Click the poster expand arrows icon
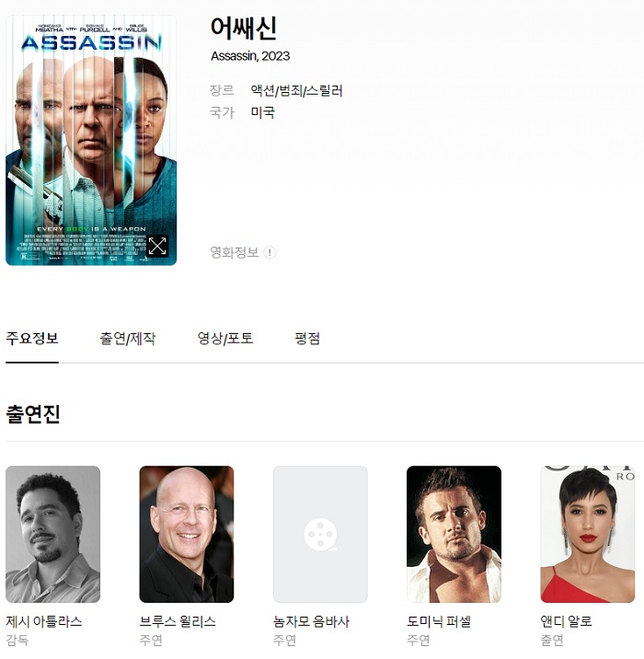The width and height of the screenshot is (644, 659). point(157,246)
